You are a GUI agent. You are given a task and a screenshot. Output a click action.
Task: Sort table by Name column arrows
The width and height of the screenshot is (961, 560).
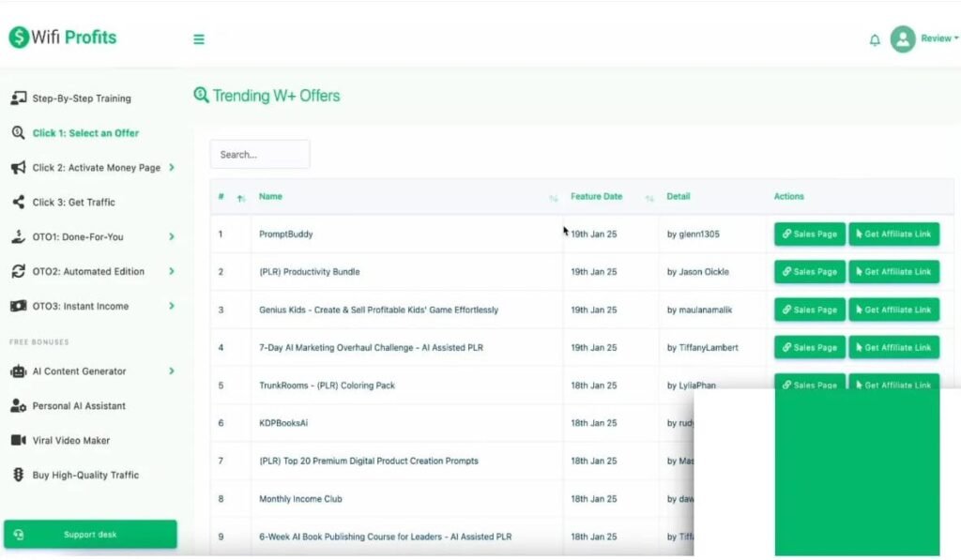click(x=554, y=198)
